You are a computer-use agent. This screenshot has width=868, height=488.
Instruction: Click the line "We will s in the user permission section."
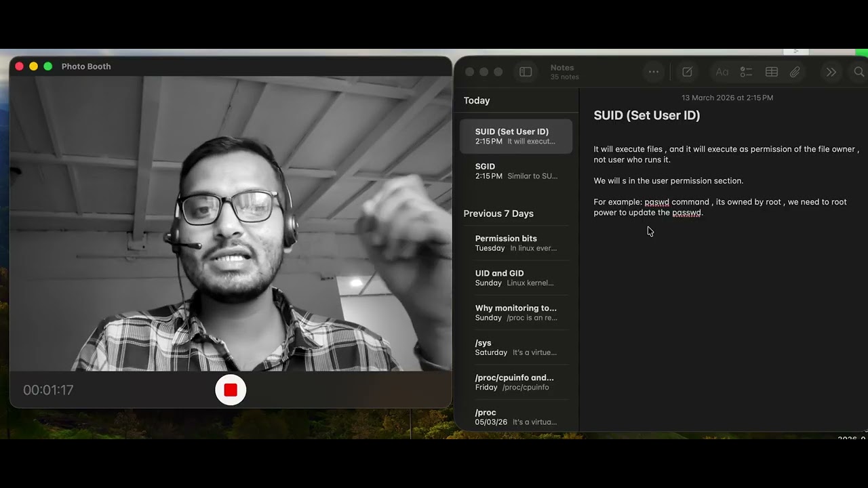669,181
